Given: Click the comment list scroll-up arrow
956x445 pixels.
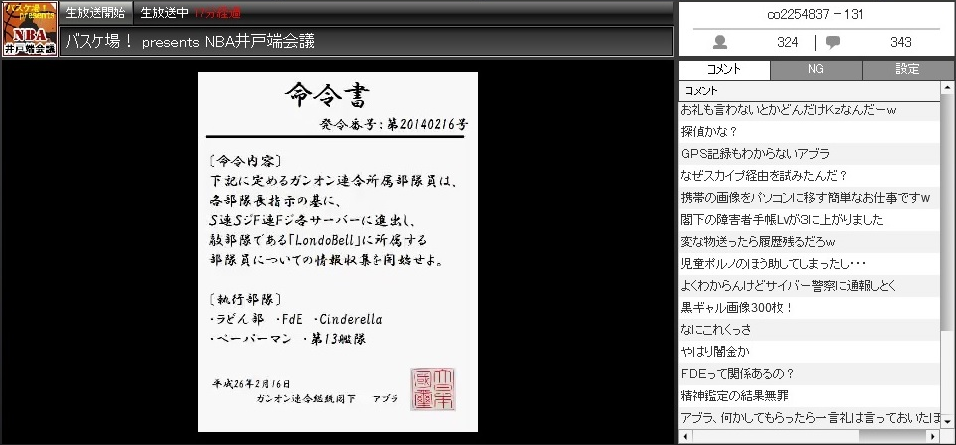Looking at the screenshot, I should pyautogui.click(x=947, y=90).
